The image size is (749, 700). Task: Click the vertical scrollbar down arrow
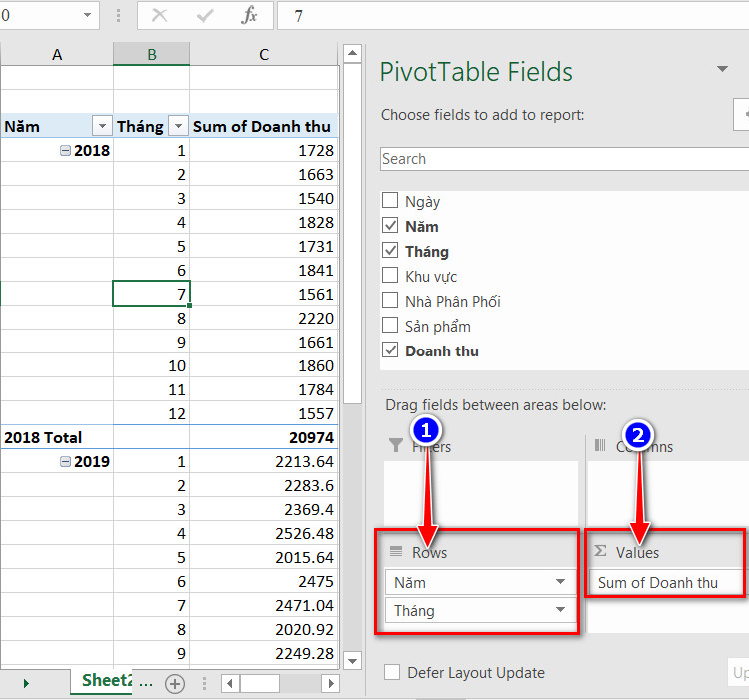coord(353,661)
